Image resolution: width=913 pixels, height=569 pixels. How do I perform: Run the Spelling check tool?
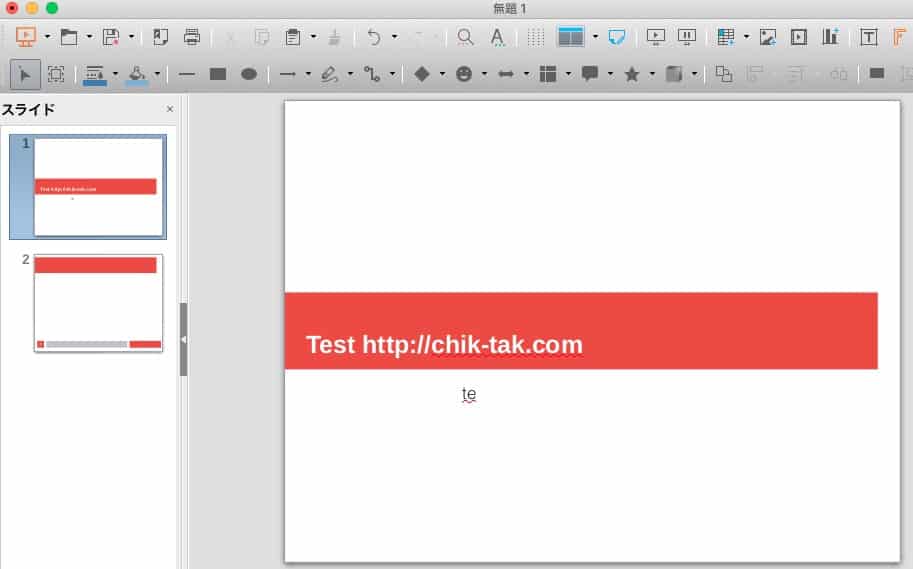click(497, 37)
